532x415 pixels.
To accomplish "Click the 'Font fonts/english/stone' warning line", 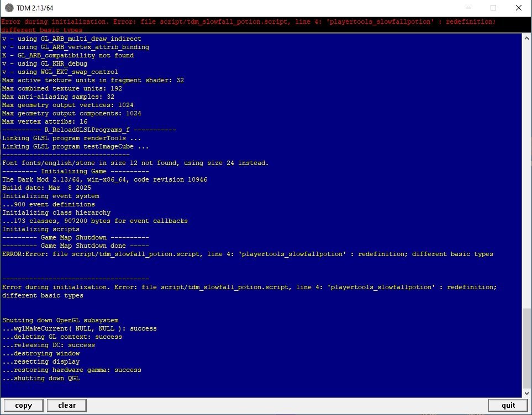I will [135, 163].
